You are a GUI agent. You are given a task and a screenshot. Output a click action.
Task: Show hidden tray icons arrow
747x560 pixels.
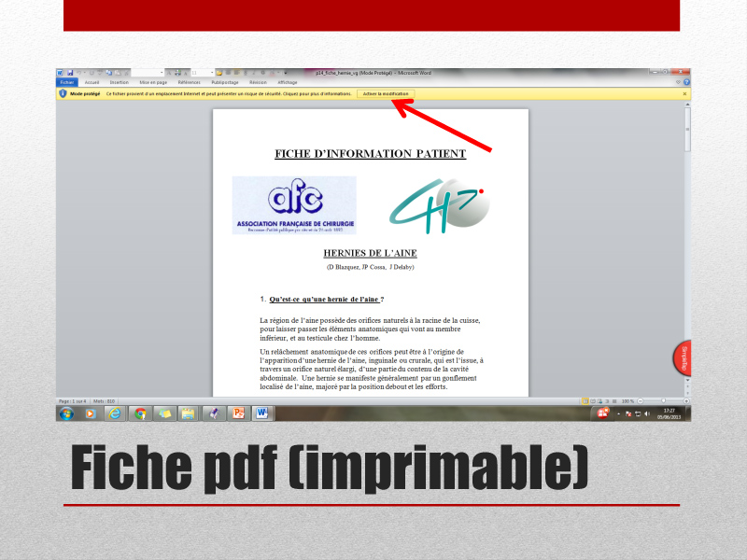[618, 413]
